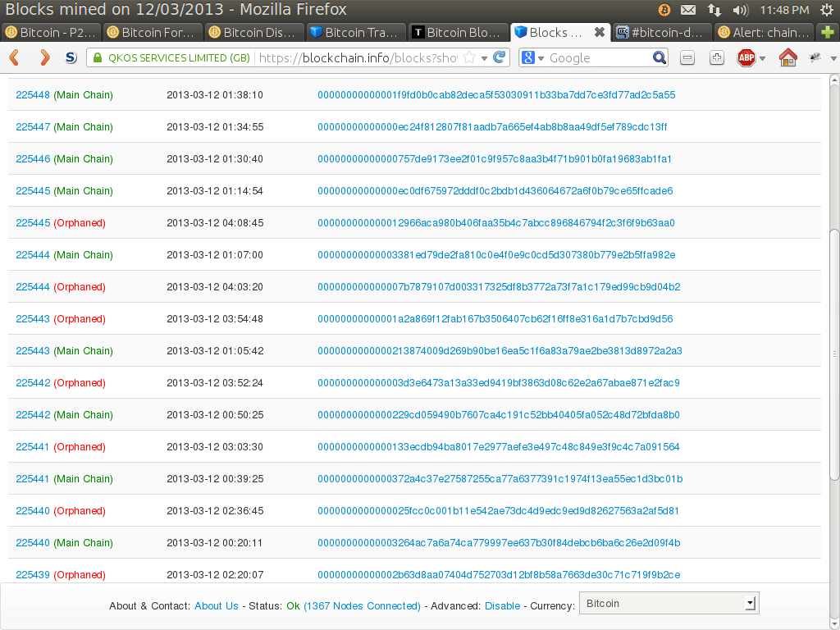Viewport: 840px width, 630px height.
Task: Go to home page with house icon
Action: pyautogui.click(x=787, y=57)
